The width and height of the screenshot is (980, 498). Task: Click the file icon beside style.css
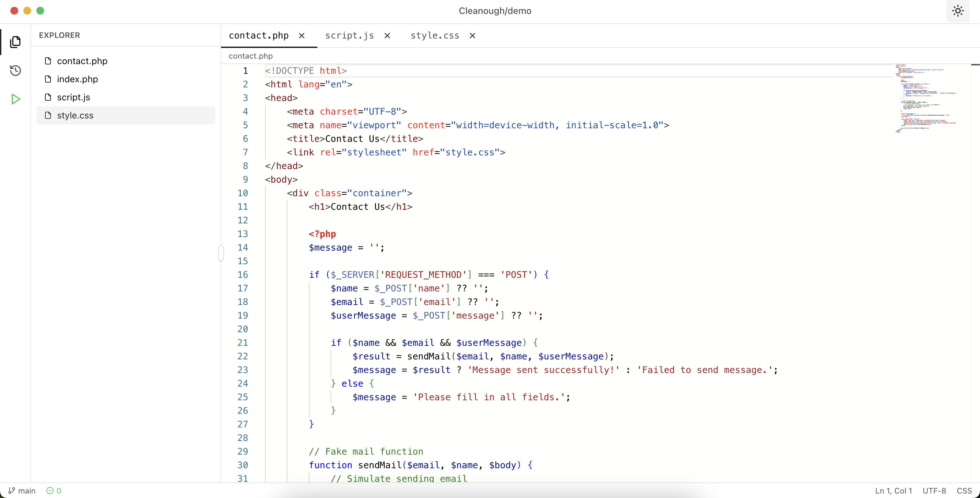pyautogui.click(x=48, y=116)
